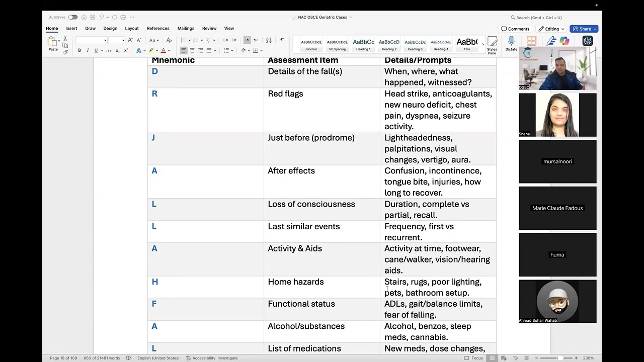Click the Dictate microphone icon

[x=511, y=44]
